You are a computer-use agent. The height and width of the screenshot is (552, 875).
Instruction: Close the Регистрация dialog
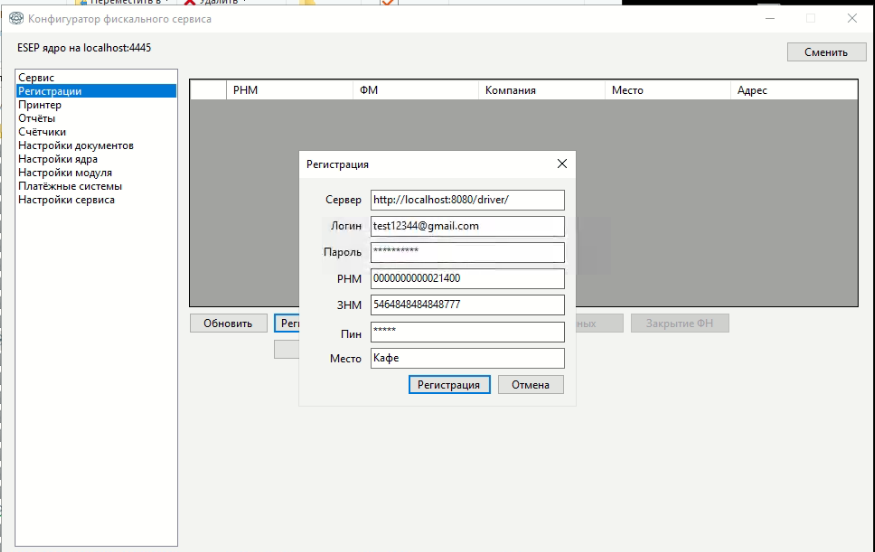click(562, 164)
